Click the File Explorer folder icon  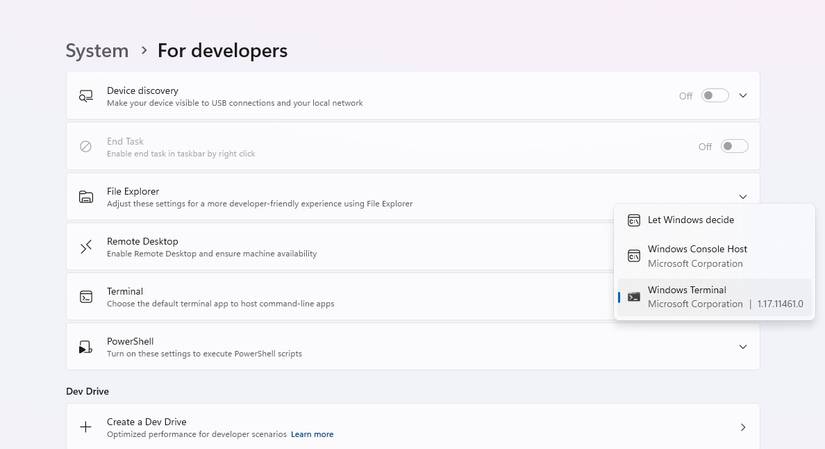[86, 197]
